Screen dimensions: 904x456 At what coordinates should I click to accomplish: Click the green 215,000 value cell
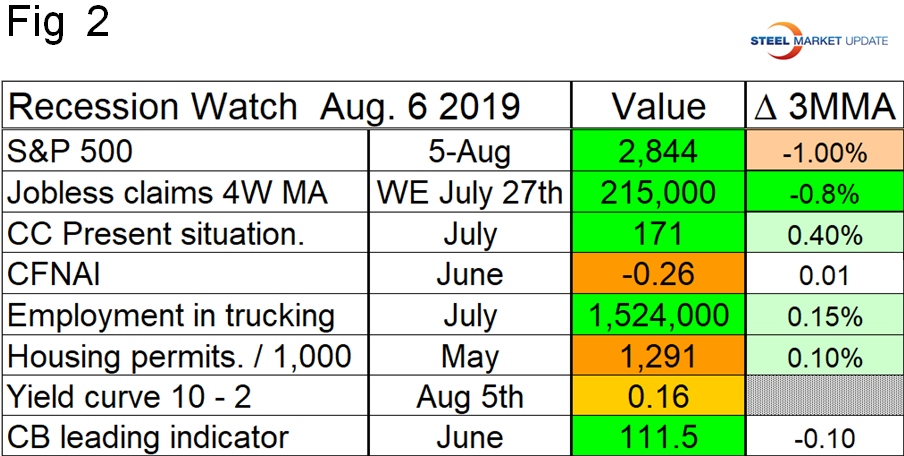pyautogui.click(x=659, y=194)
